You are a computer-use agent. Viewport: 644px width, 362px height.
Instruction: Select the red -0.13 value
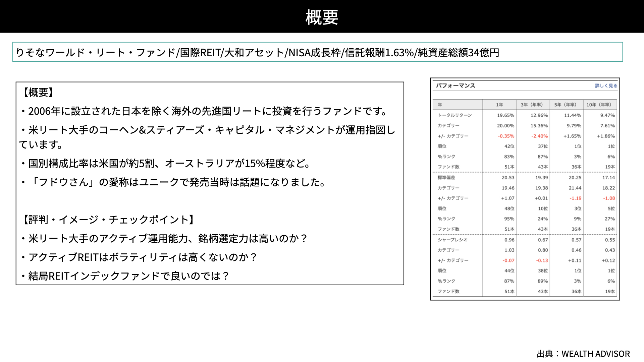pyautogui.click(x=542, y=261)
